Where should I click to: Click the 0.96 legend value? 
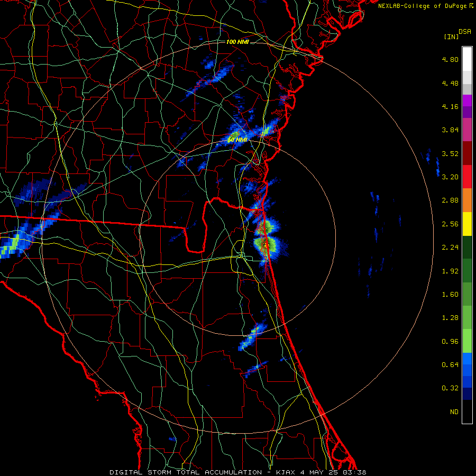pos(450,342)
